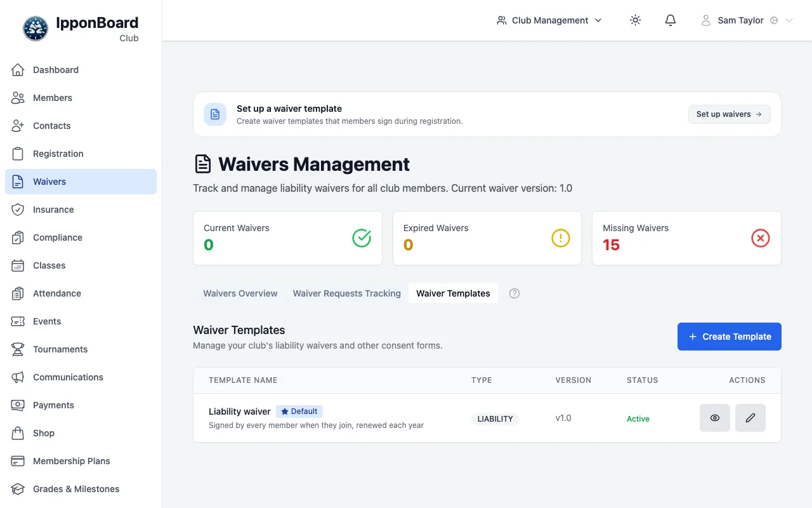Click the Waivers Management page heading

[314, 164]
